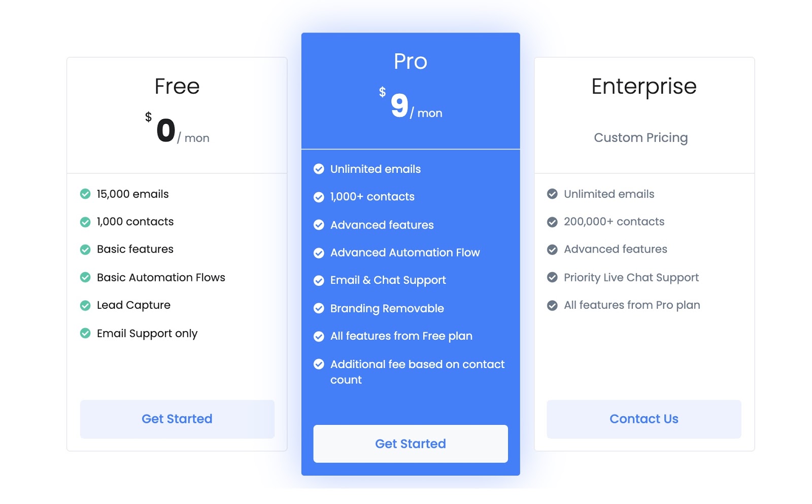Click the $9 per month price
The height and width of the screenshot is (504, 812).
coord(411,105)
